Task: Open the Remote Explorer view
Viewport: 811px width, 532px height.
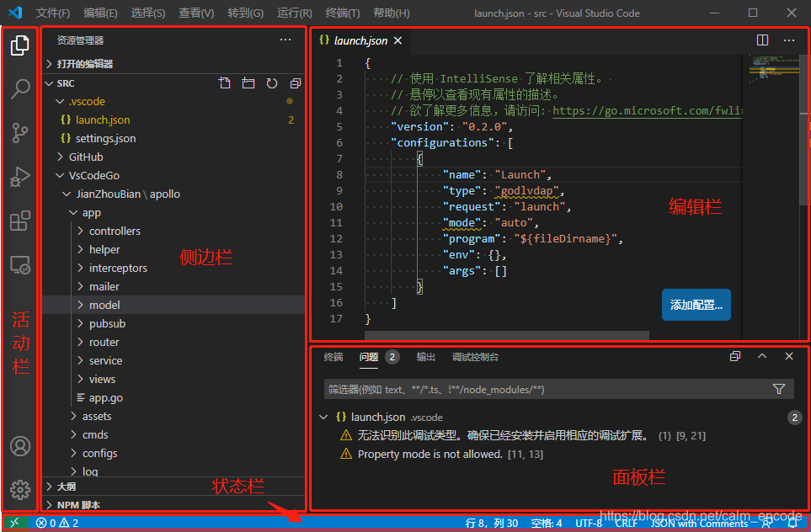Action: (20, 264)
